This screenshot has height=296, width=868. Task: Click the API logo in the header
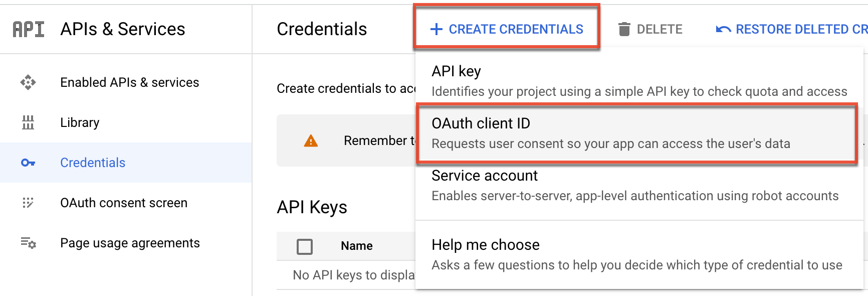pyautogui.click(x=28, y=29)
